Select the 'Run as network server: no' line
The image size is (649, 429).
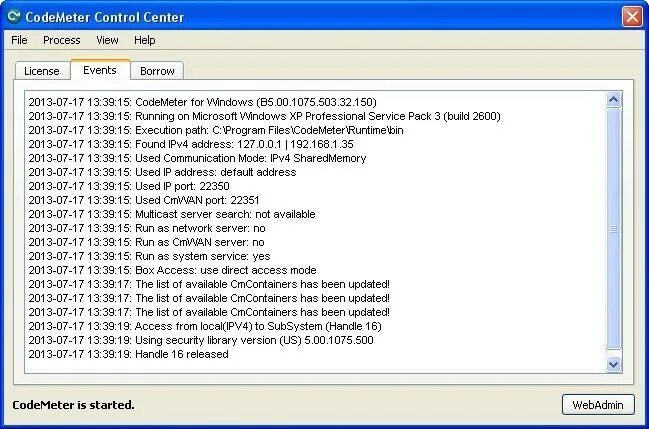coord(147,229)
